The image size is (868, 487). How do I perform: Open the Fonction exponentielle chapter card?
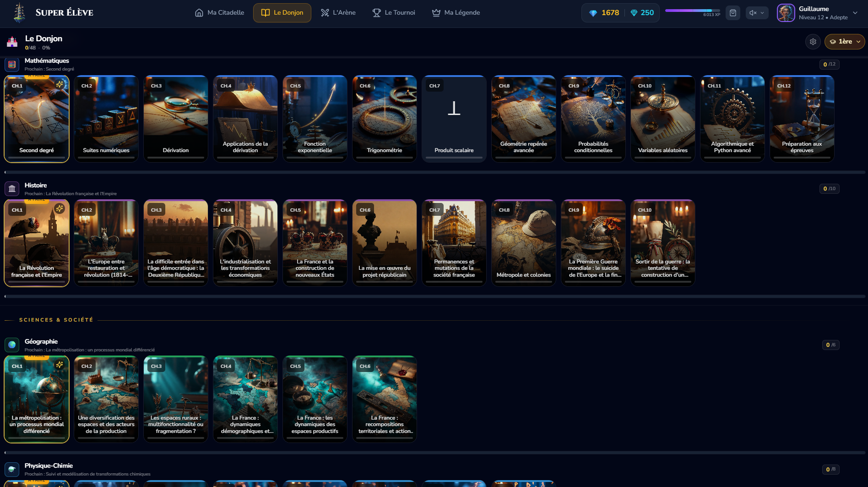point(315,119)
